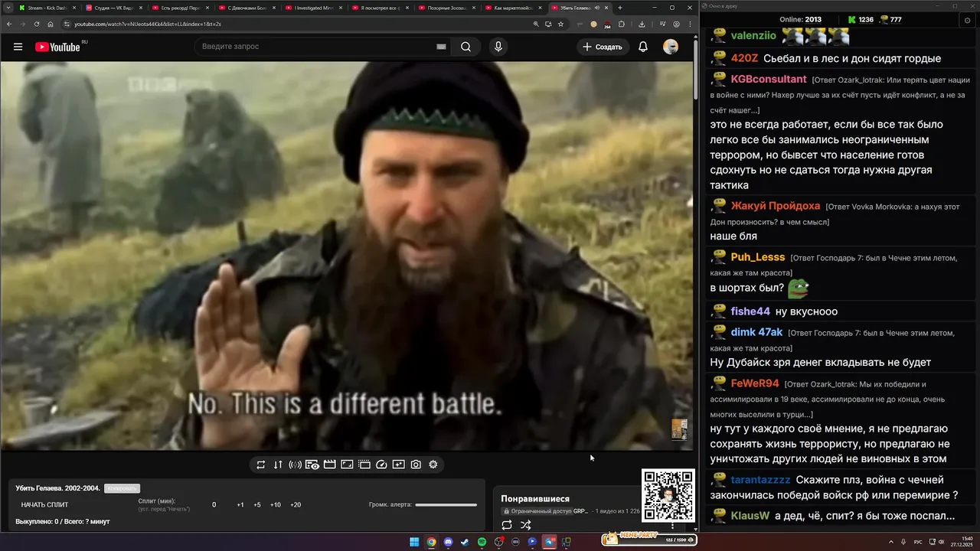Bookmark this page with the star icon

point(560,24)
